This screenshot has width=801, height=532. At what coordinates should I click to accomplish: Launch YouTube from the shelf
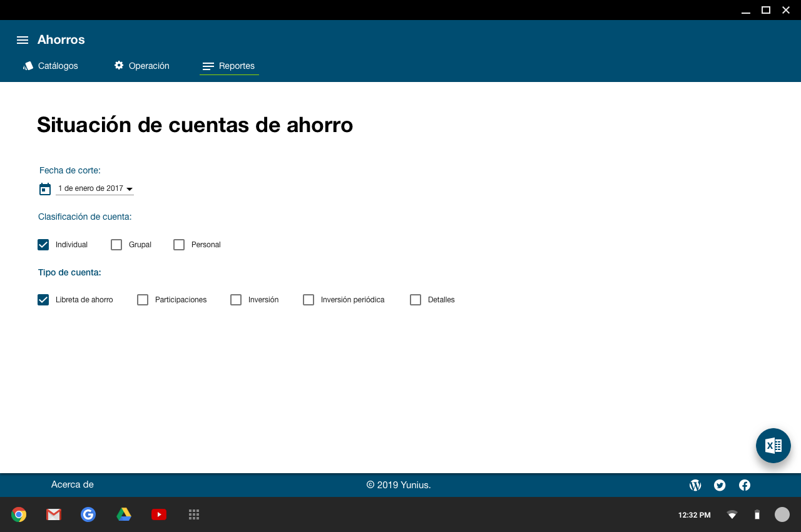[x=159, y=514]
